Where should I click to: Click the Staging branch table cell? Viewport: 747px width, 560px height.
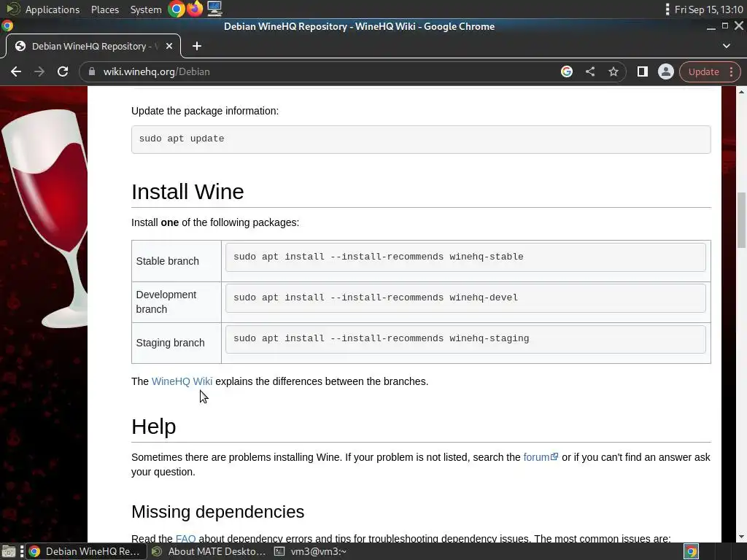coord(177,343)
